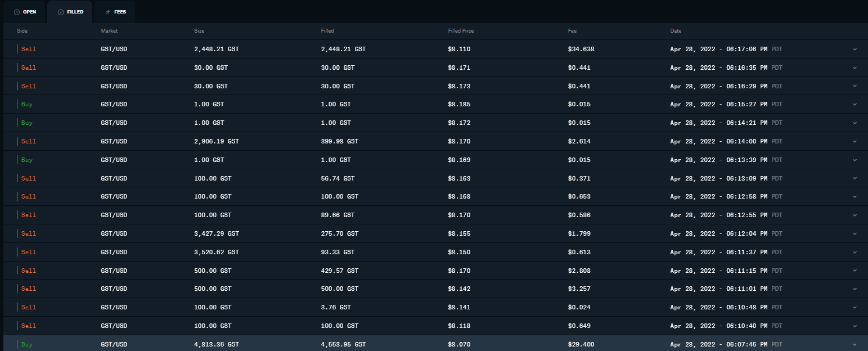Expand the 06:11:01 PM sell row
868x351 pixels.
[x=854, y=289]
